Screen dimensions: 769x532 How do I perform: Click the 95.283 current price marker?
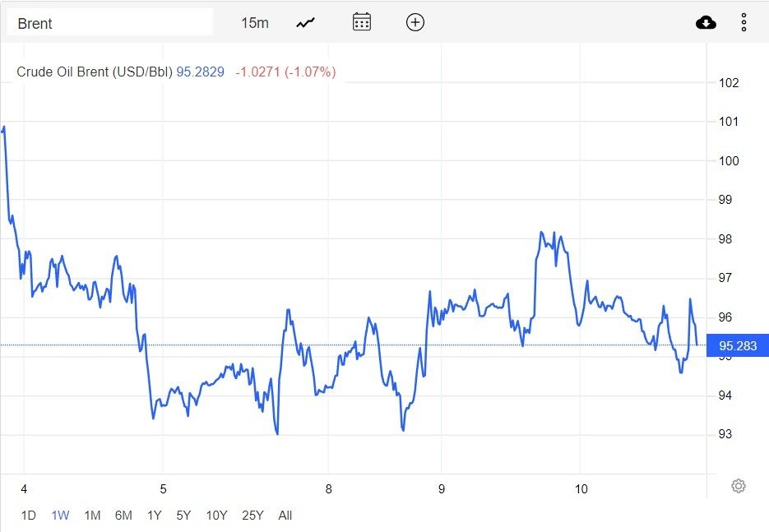pyautogui.click(x=738, y=345)
